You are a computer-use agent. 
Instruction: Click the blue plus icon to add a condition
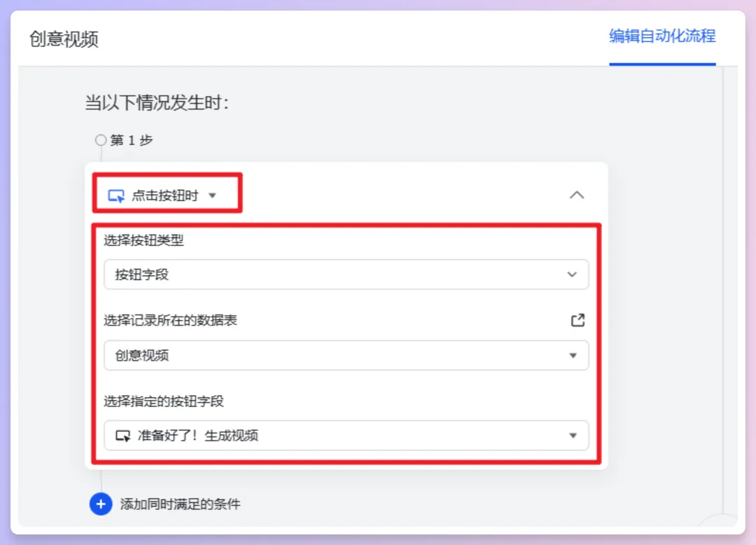100,504
